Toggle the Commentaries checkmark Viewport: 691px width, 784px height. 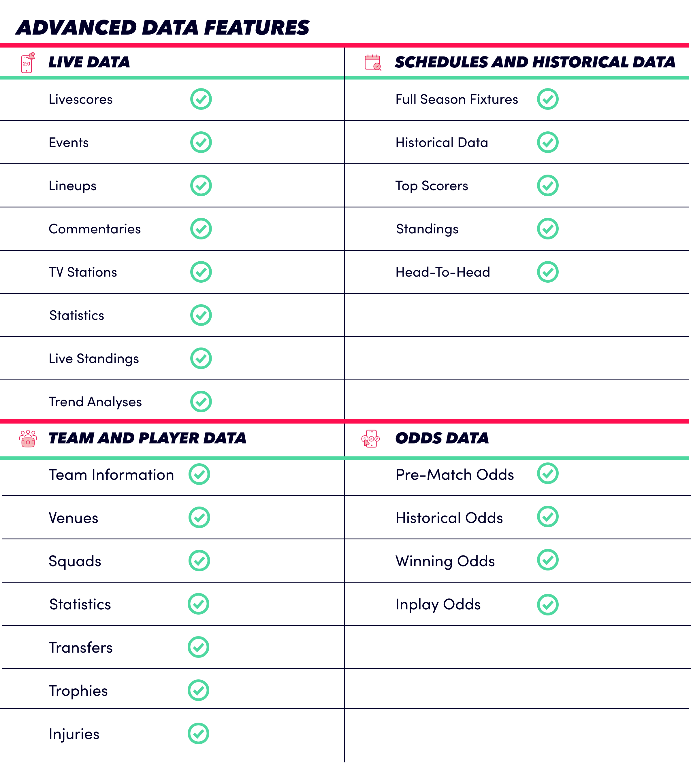point(201,228)
